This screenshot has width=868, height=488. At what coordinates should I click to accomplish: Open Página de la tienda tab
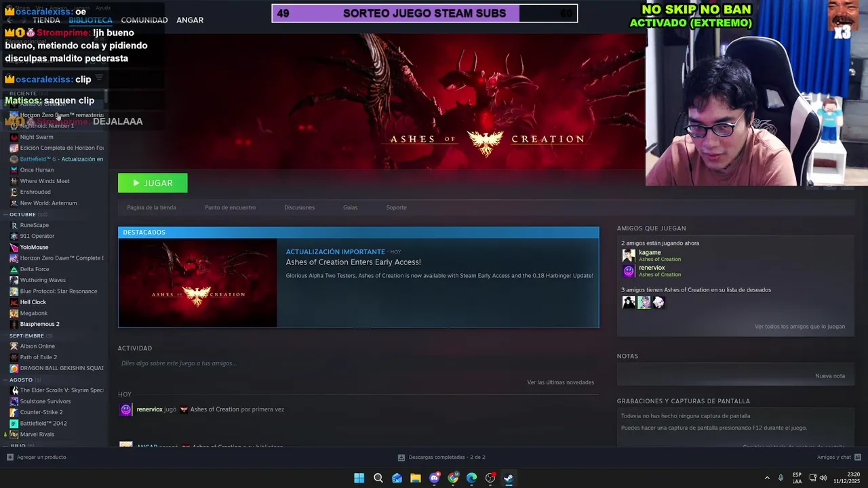(x=151, y=207)
